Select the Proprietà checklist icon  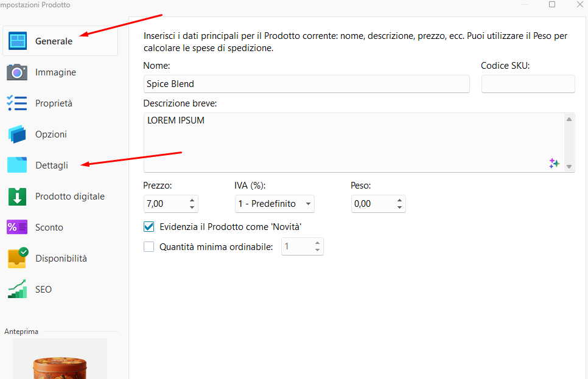click(17, 103)
